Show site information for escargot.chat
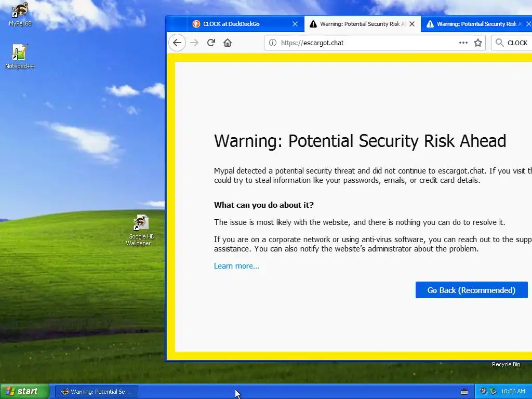The height and width of the screenshot is (399, 532). click(x=272, y=43)
